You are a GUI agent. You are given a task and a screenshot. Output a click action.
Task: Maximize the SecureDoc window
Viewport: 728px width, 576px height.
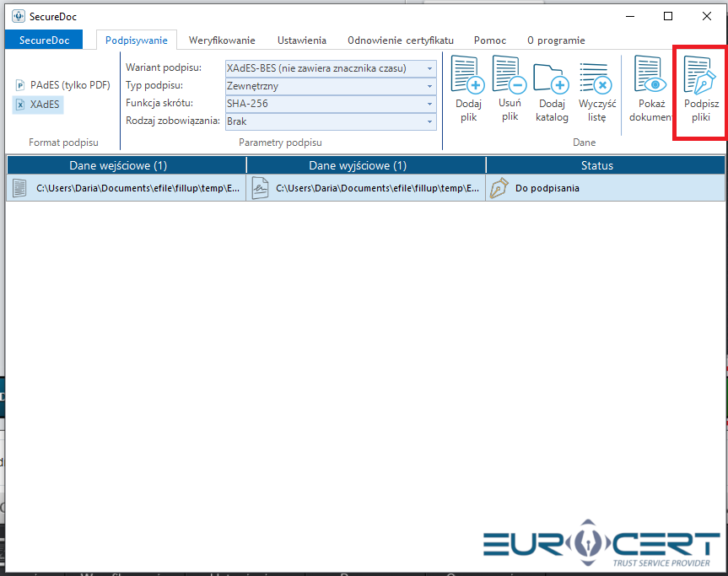[668, 16]
